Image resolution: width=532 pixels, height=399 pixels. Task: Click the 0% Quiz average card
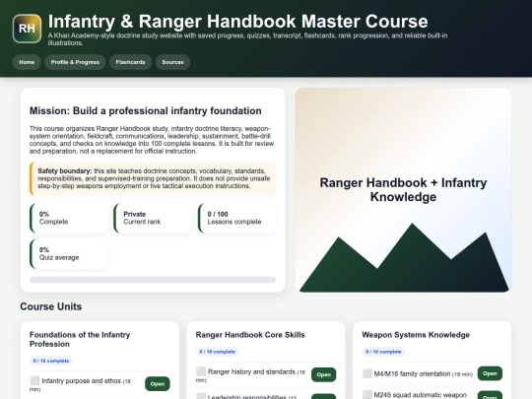(x=69, y=254)
